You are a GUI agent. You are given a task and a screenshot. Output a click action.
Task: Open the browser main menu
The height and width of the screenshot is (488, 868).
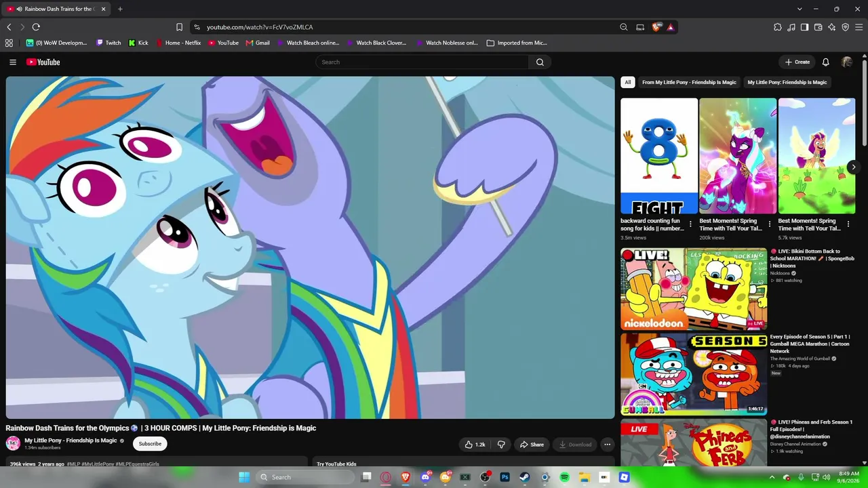pos(859,27)
